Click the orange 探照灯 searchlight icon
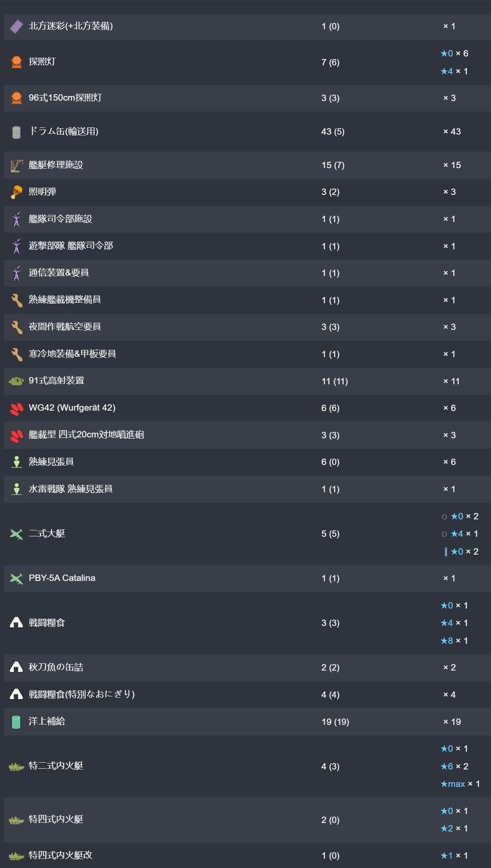 [17, 62]
